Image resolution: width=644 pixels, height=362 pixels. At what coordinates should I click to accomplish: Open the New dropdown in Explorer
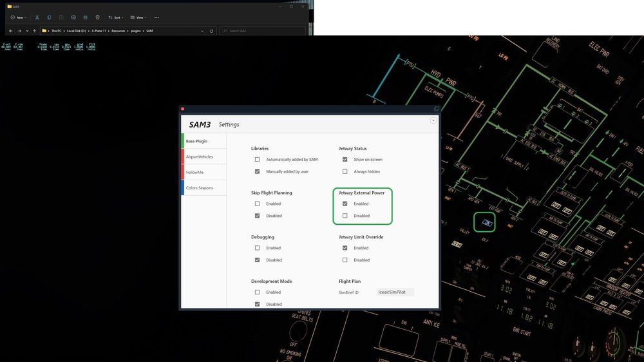click(17, 17)
